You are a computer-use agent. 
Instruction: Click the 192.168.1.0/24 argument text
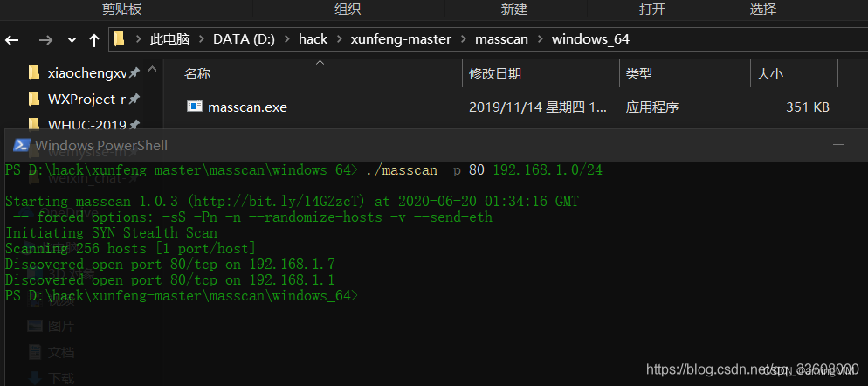[x=548, y=170]
